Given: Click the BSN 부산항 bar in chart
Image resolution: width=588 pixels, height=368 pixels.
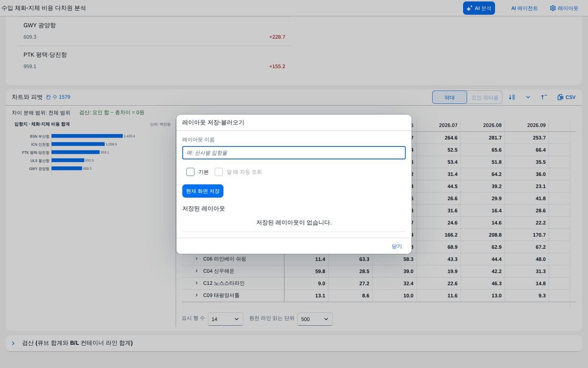Looking at the screenshot, I should [87, 136].
